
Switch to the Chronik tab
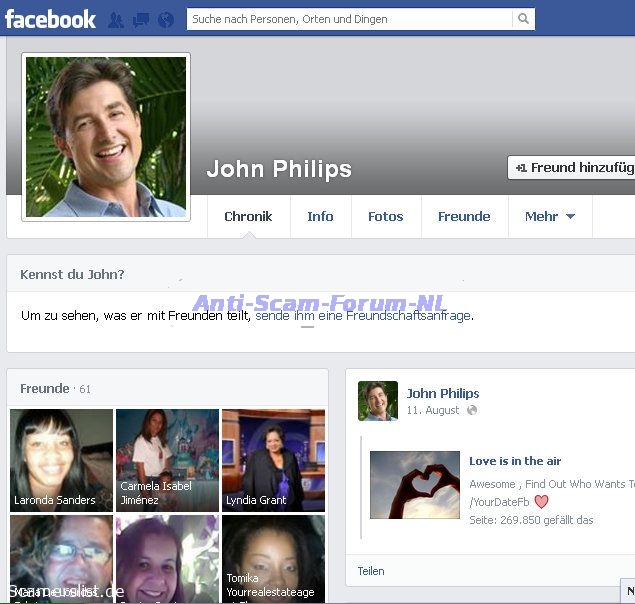[x=248, y=216]
